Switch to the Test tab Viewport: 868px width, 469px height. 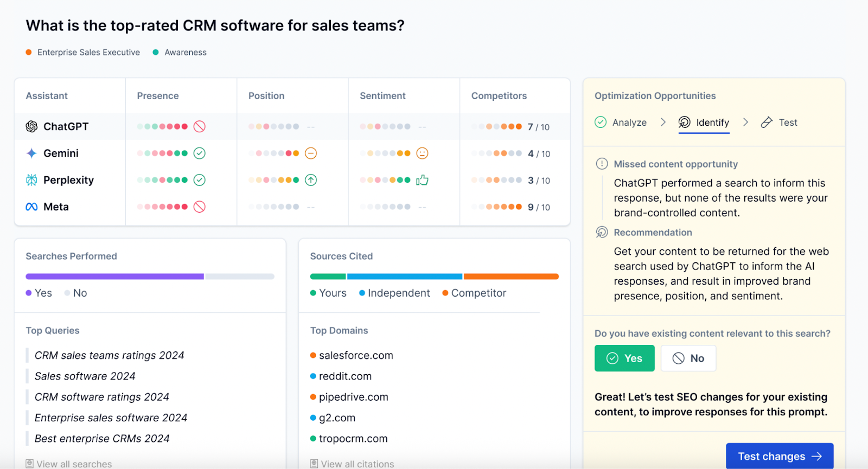780,123
